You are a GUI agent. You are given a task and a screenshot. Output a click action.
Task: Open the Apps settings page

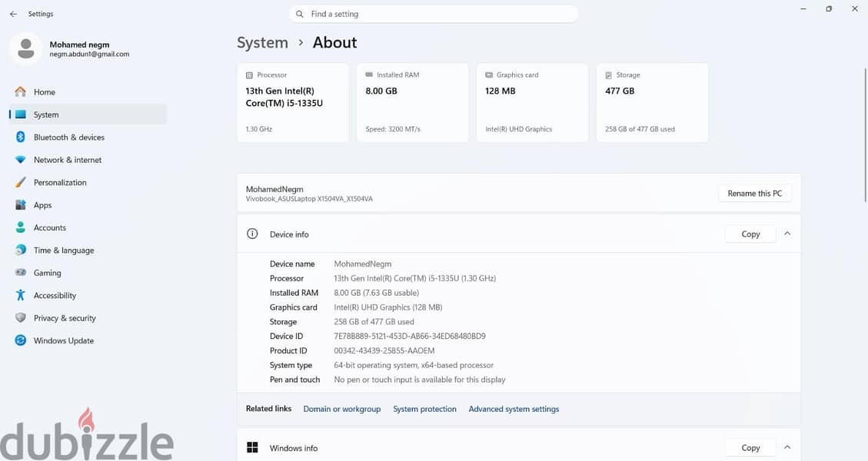point(88,205)
